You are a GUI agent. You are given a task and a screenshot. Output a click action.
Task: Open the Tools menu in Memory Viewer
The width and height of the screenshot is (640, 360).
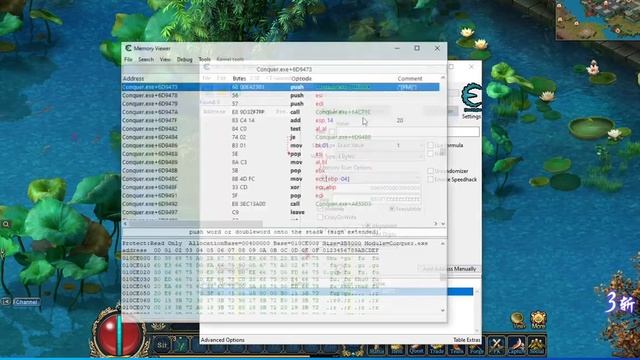pyautogui.click(x=204, y=60)
